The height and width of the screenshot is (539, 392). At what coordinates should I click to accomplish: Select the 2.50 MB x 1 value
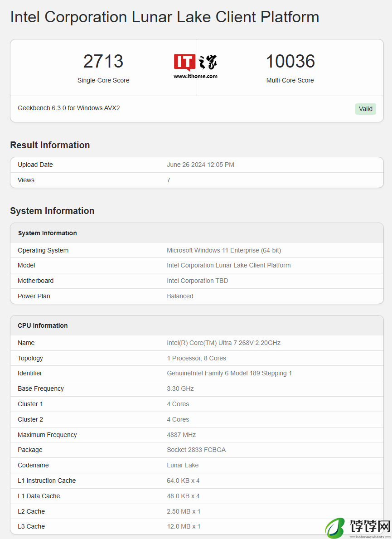[x=184, y=511]
